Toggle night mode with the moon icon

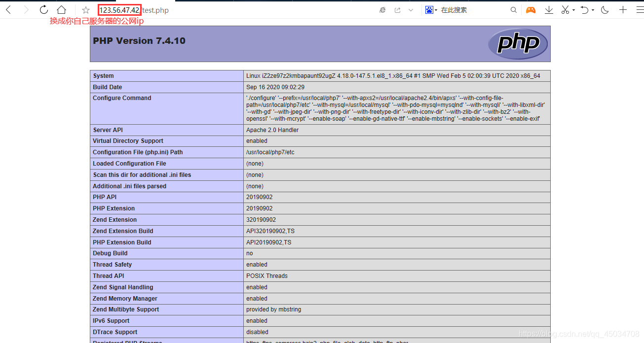(x=605, y=10)
